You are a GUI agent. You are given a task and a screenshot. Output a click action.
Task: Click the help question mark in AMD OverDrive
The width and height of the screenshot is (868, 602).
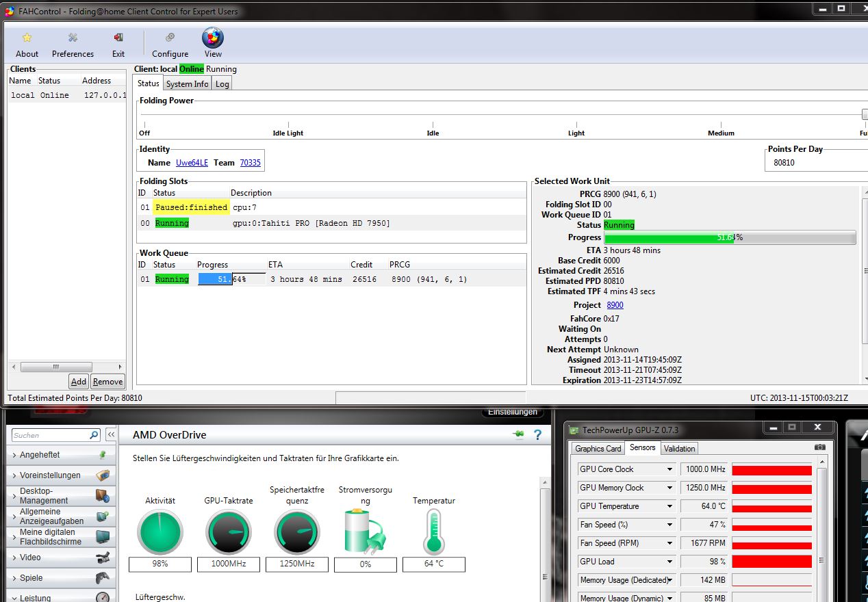pos(537,434)
